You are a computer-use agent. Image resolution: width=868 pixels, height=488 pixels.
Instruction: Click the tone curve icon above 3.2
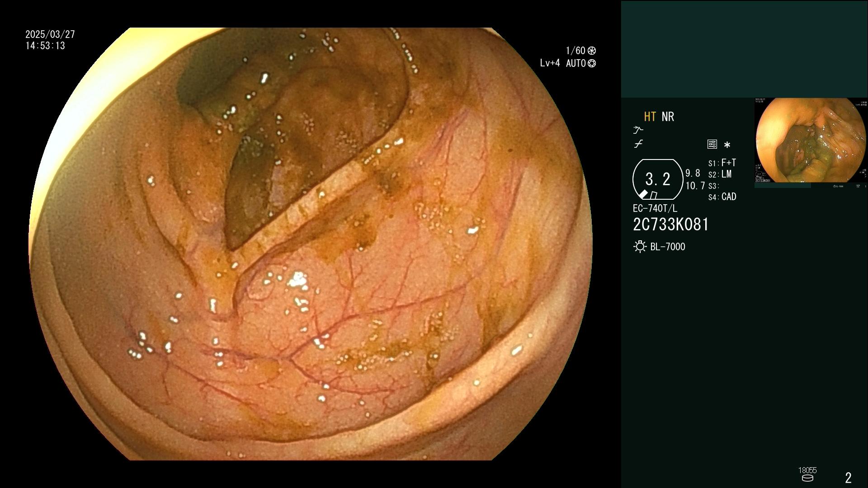(x=638, y=144)
